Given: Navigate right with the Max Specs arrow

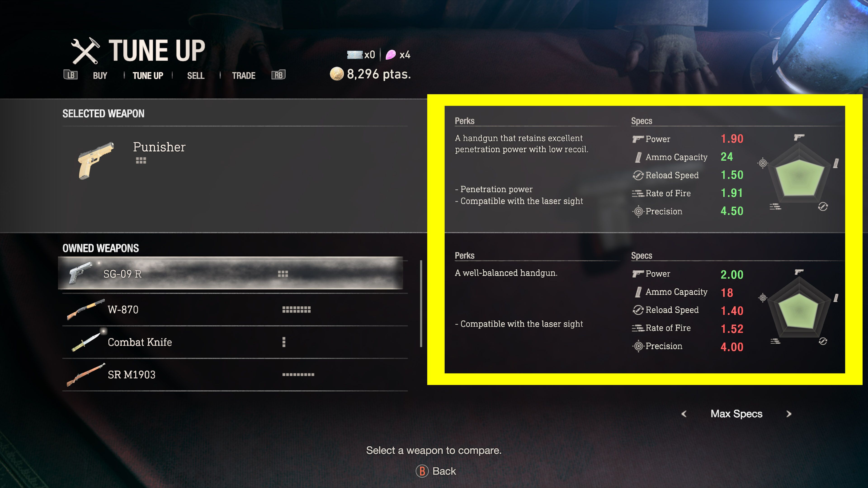Looking at the screenshot, I should coord(789,413).
